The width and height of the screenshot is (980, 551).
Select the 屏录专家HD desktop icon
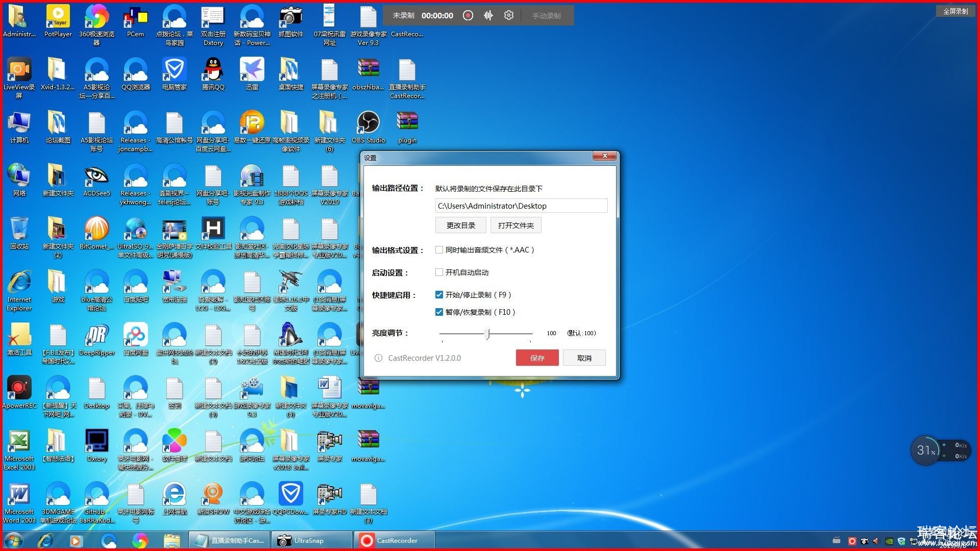(x=330, y=499)
